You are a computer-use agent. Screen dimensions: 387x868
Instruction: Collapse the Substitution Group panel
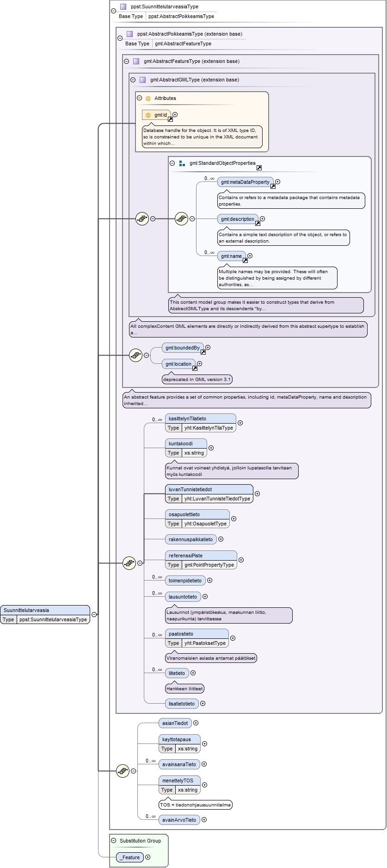tap(113, 841)
